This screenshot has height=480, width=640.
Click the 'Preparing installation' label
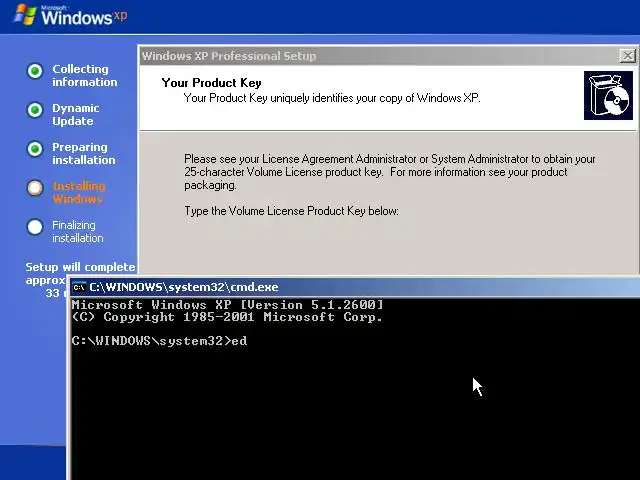click(84, 153)
